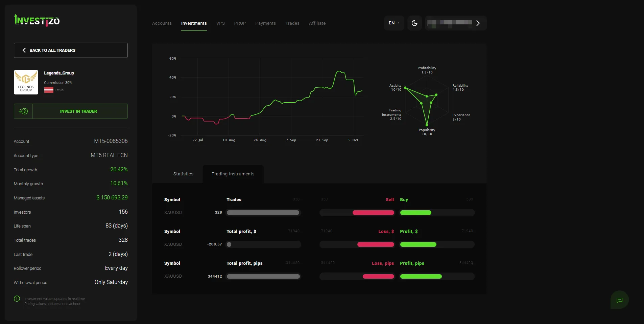Image resolution: width=644 pixels, height=324 pixels.
Task: Click the invest coin icon
Action: pyautogui.click(x=23, y=111)
